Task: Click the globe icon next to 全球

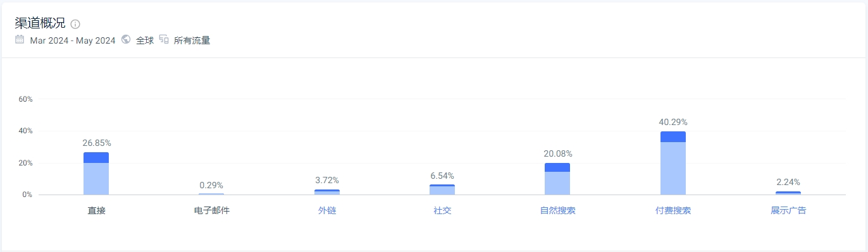Action: coord(126,40)
